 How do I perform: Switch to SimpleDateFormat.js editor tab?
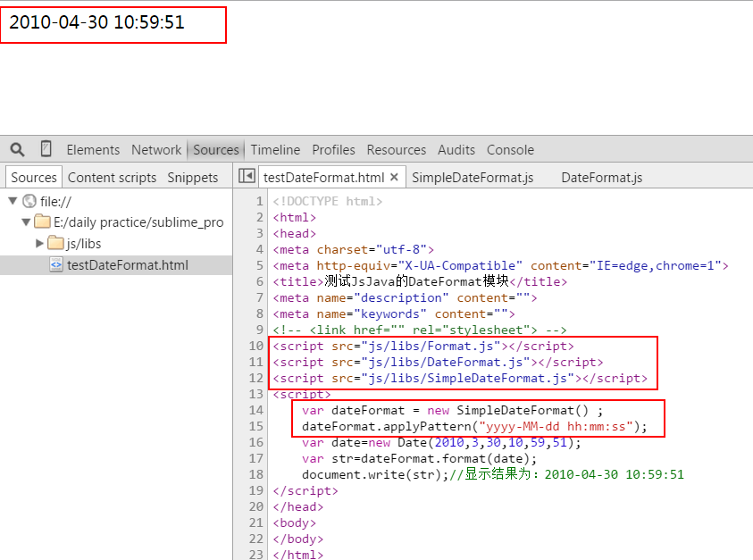click(x=473, y=177)
